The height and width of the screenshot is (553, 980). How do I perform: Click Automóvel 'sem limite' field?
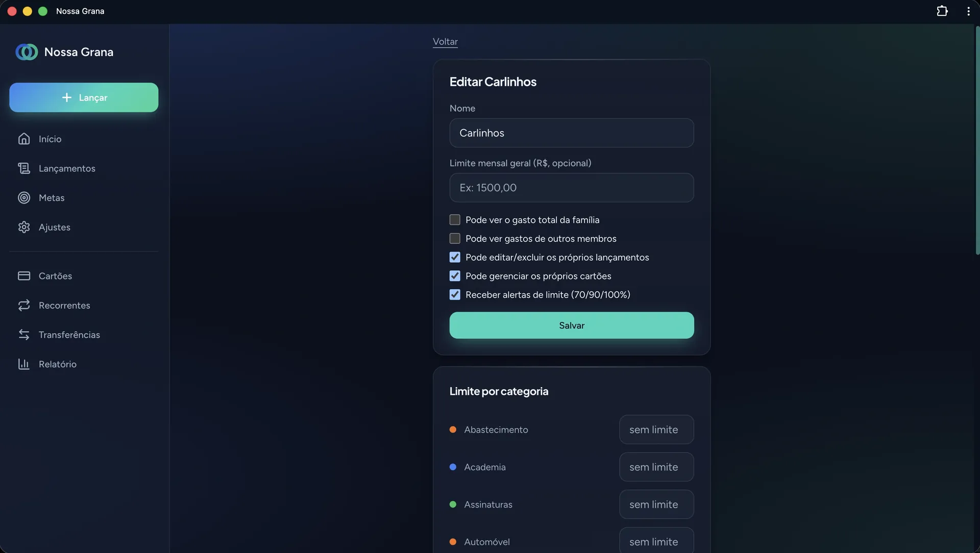(x=656, y=540)
